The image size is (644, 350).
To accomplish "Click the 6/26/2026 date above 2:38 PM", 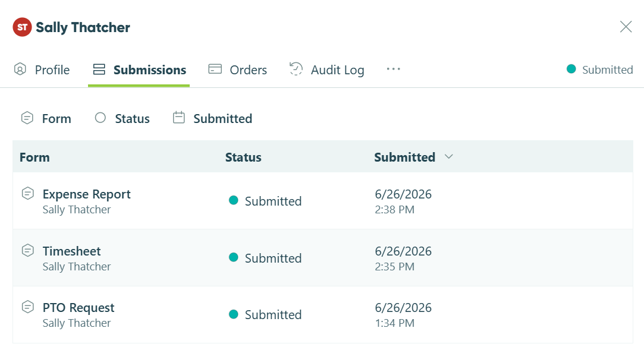I will [403, 194].
